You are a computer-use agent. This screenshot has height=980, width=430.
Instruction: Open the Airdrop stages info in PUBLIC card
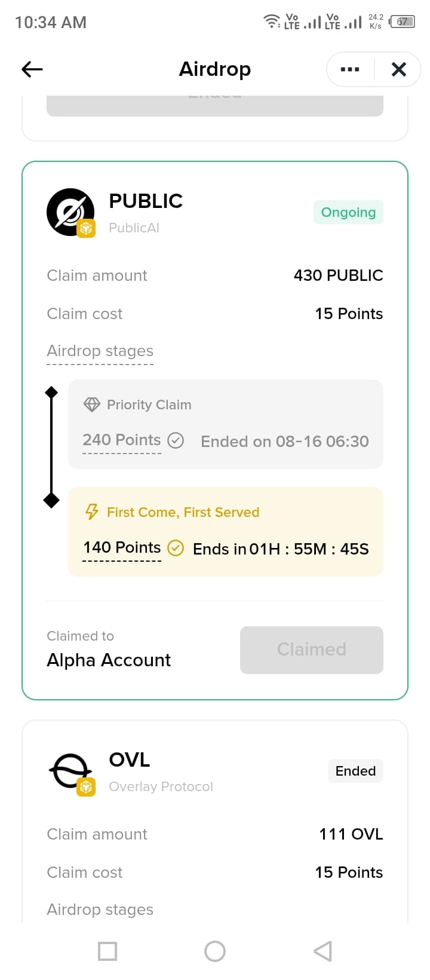click(100, 351)
